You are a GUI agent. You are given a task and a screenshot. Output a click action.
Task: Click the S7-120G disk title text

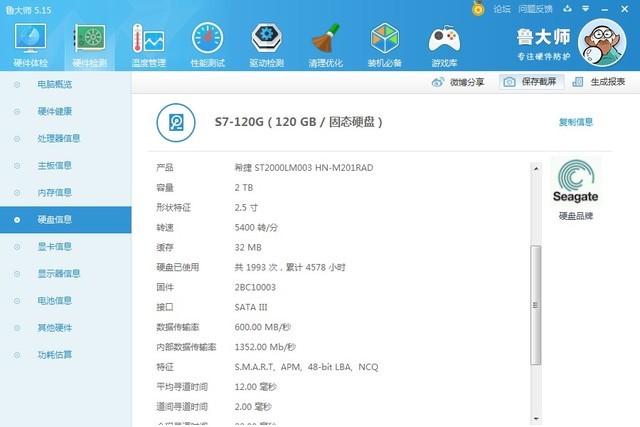point(298,122)
